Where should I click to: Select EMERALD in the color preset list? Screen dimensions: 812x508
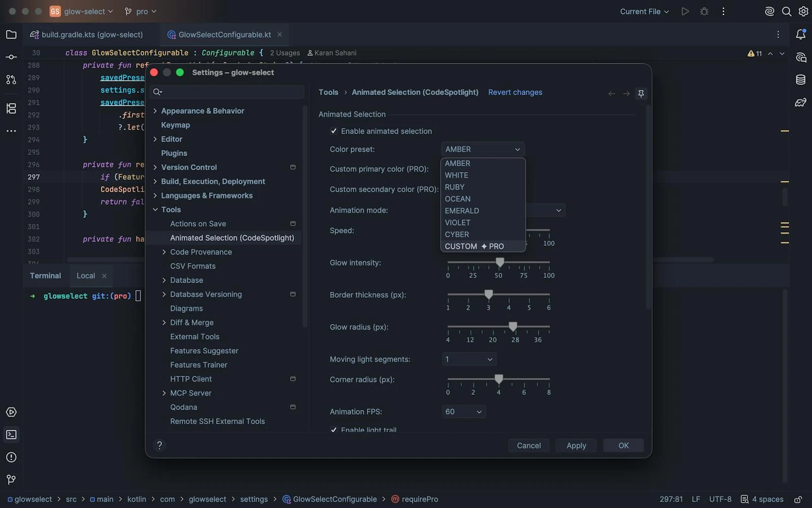pyautogui.click(x=483, y=210)
